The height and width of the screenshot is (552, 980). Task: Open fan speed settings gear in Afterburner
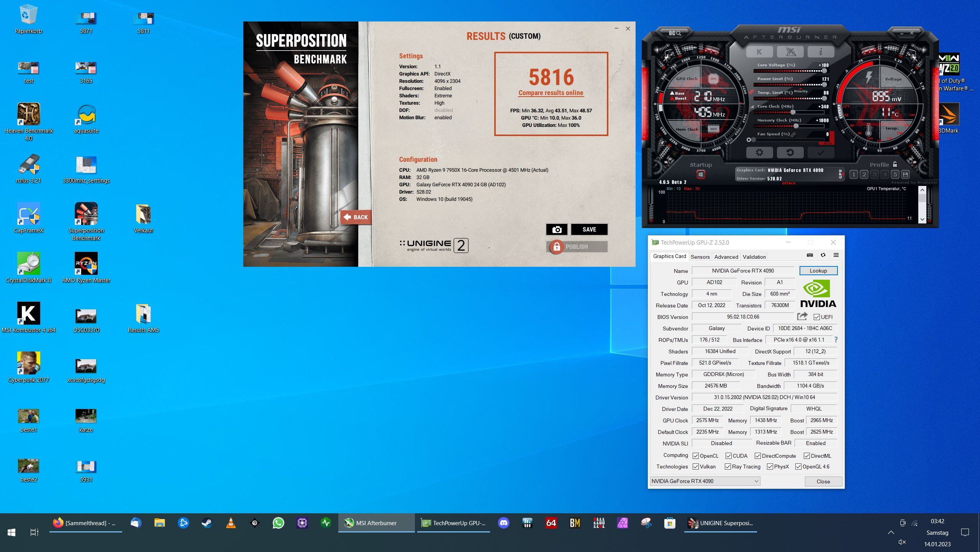pyautogui.click(x=749, y=140)
